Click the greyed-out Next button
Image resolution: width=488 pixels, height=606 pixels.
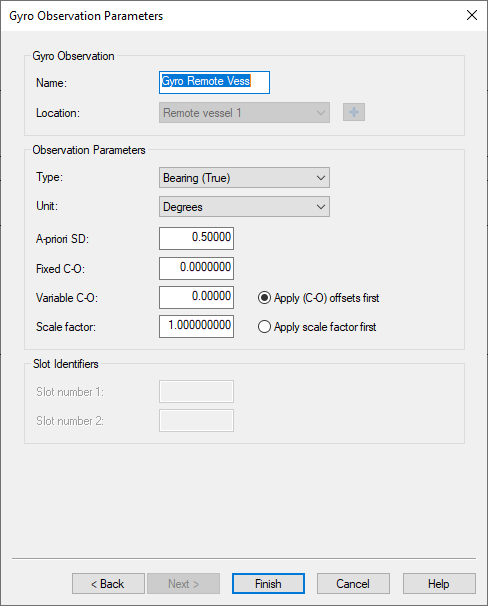click(184, 584)
